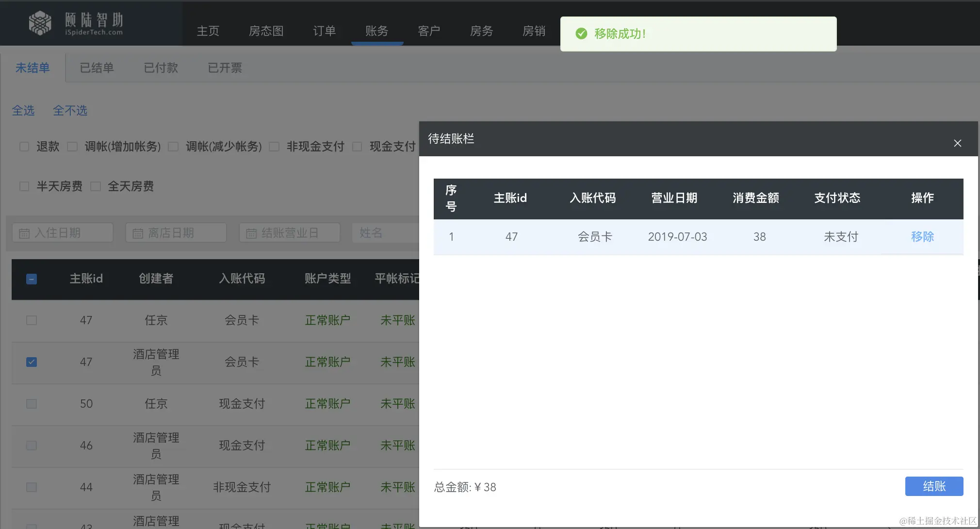
Task: Tick the 调帐(增加帐务) checkbox
Action: (72, 147)
